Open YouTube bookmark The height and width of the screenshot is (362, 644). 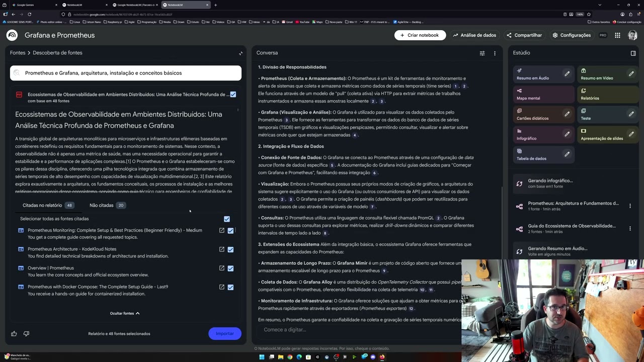[x=302, y=22]
